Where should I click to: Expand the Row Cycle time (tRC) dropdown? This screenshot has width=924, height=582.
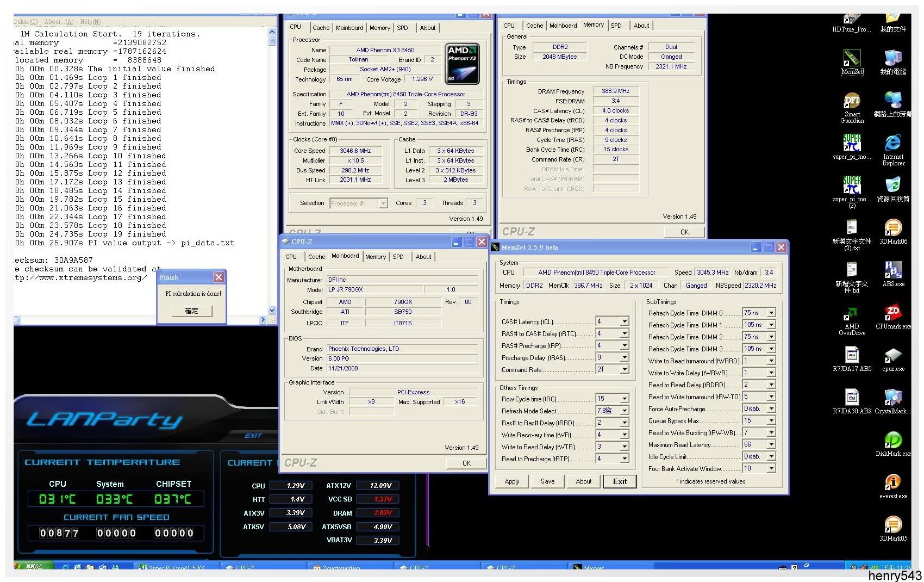[625, 399]
